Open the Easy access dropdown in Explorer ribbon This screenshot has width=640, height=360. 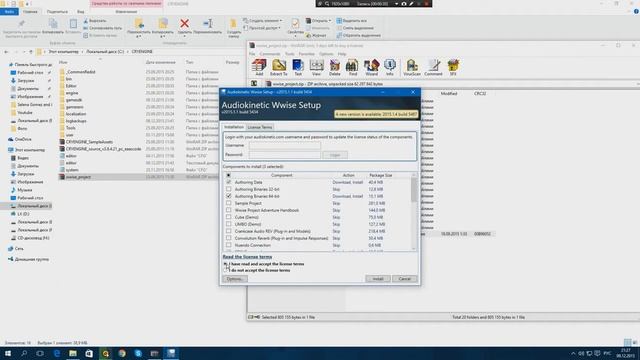[262, 28]
